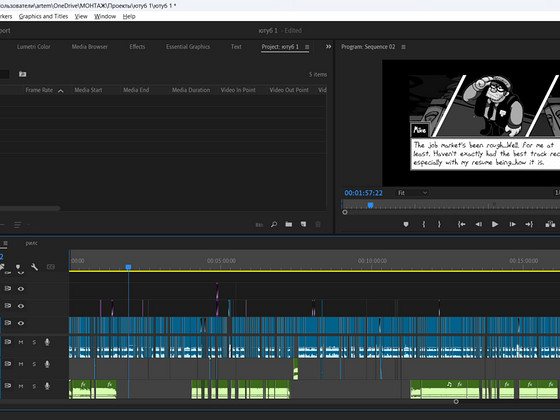Click the Media End column header

[136, 90]
